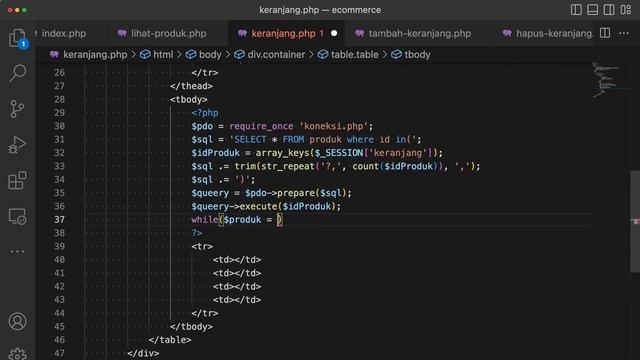This screenshot has width=640, height=360.
Task: Click the <tbody> opening tag
Action: [x=189, y=100]
